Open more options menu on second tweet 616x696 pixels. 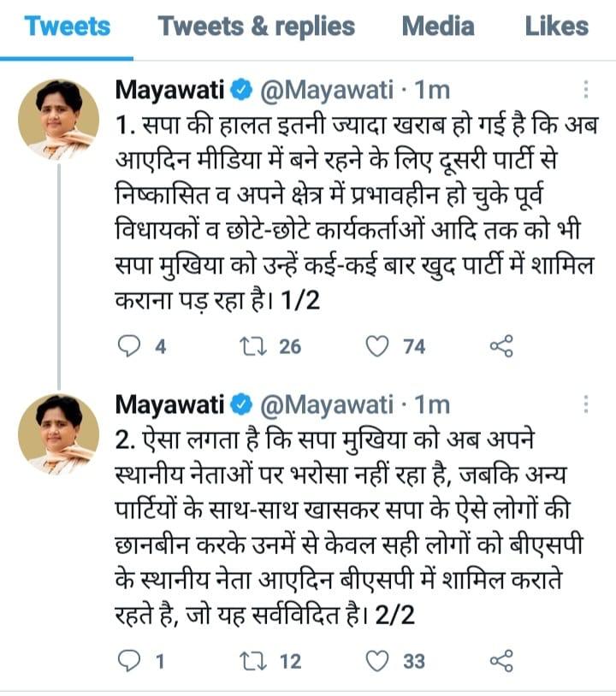pos(586,404)
